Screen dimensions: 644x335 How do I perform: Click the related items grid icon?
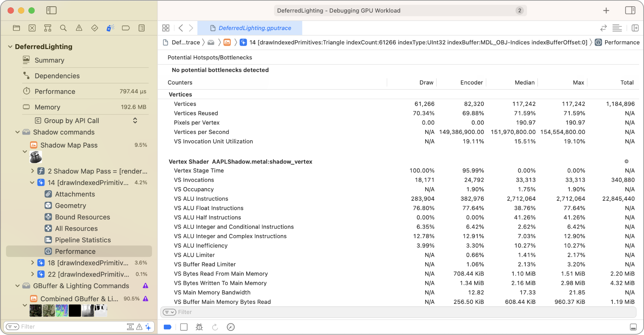pyautogui.click(x=166, y=28)
